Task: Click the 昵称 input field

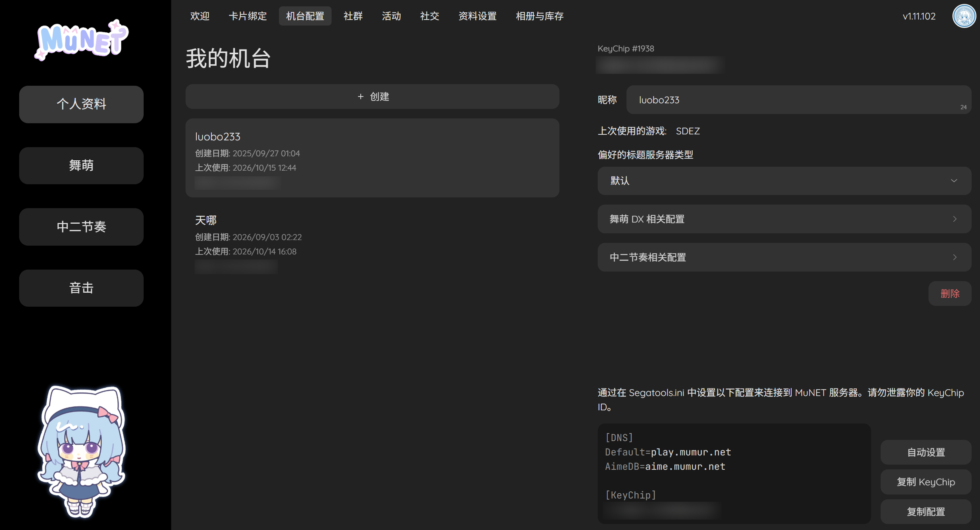Action: click(x=799, y=100)
